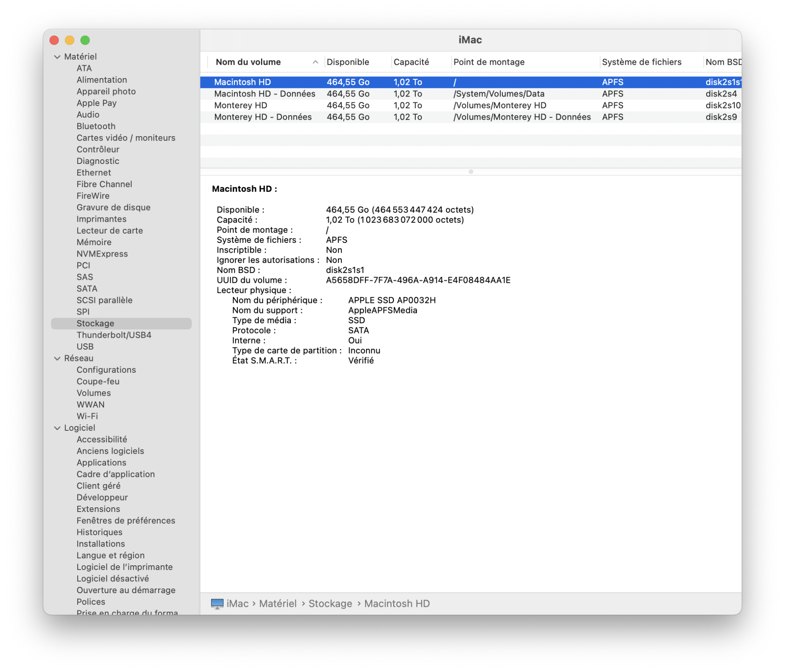Sort by Disponible column header
The width and height of the screenshot is (785, 672).
[348, 62]
